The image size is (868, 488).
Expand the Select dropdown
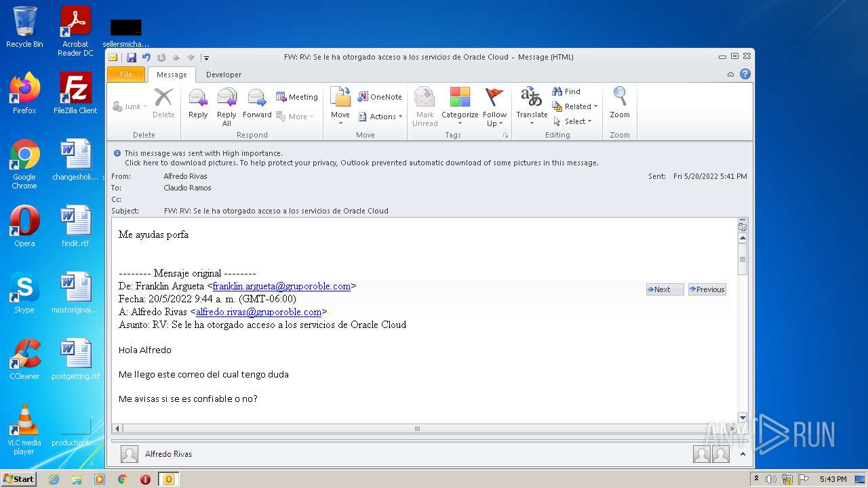click(573, 121)
